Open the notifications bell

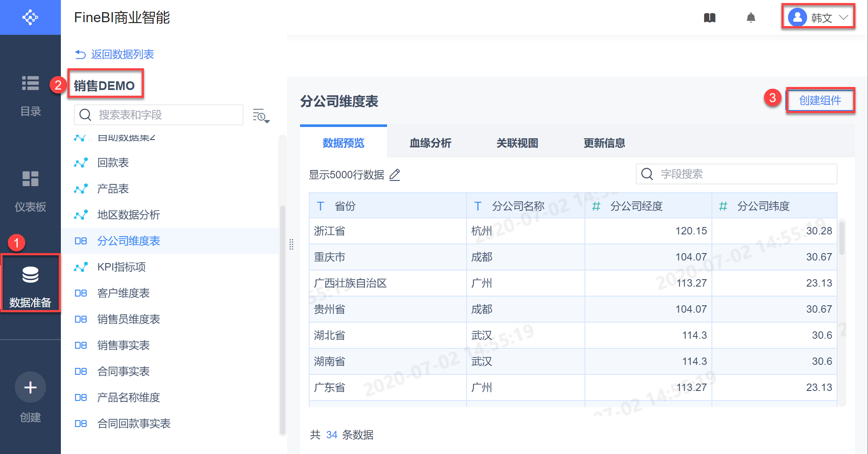[x=751, y=18]
